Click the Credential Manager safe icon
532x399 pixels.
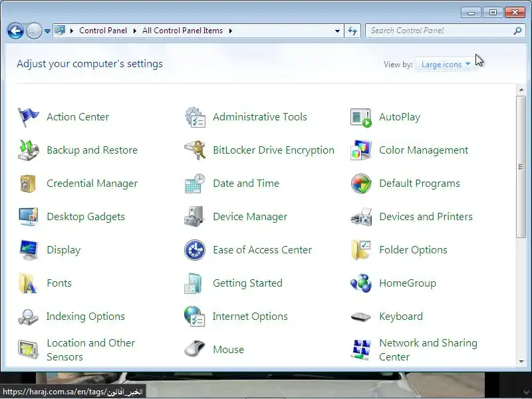tap(28, 184)
